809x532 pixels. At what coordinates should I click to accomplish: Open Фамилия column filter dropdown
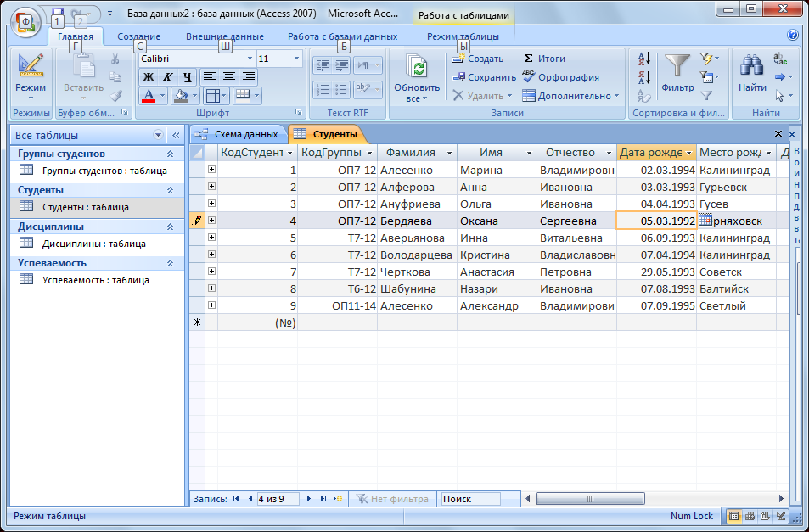coord(449,153)
